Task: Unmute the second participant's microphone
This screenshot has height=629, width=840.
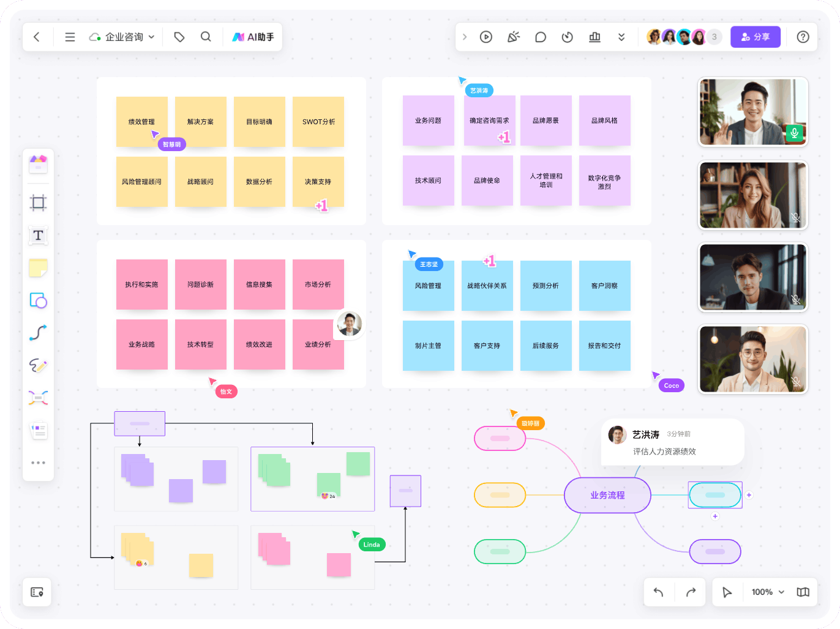Action: pyautogui.click(x=795, y=218)
